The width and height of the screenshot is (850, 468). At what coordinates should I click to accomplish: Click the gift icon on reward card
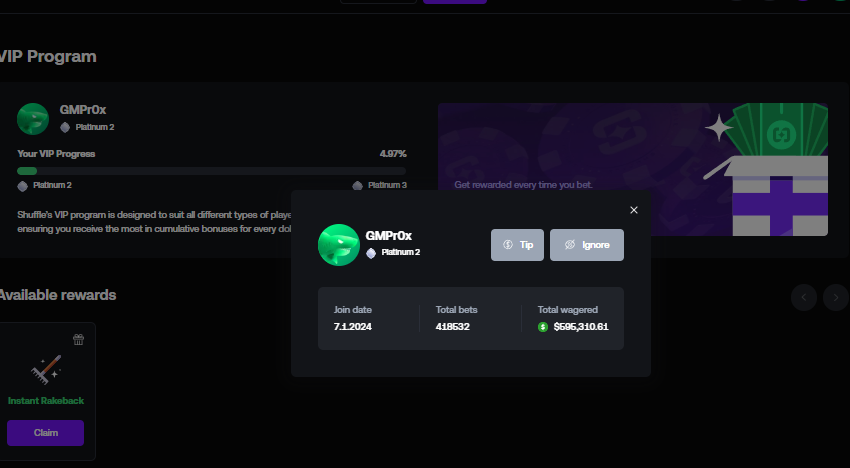(79, 339)
